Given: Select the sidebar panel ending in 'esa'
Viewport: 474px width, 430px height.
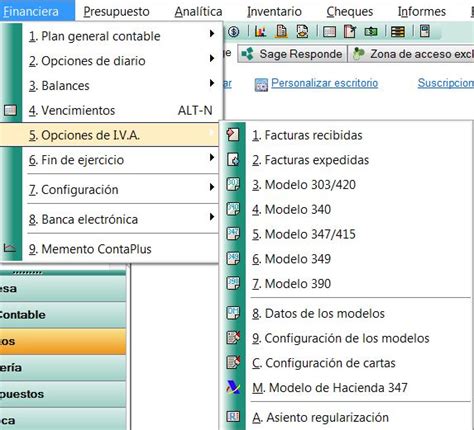Looking at the screenshot, I should (x=63, y=289).
